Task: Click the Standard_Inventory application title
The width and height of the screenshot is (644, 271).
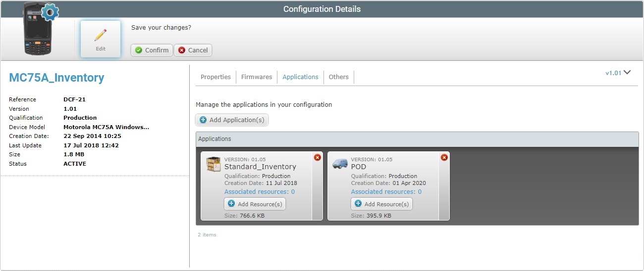Action: tap(260, 167)
